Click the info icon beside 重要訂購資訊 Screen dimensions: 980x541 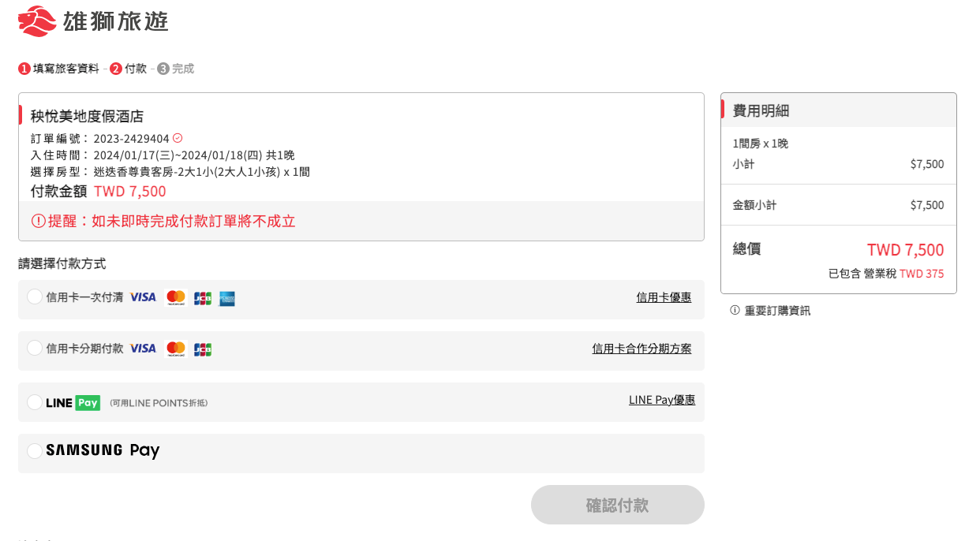(735, 311)
